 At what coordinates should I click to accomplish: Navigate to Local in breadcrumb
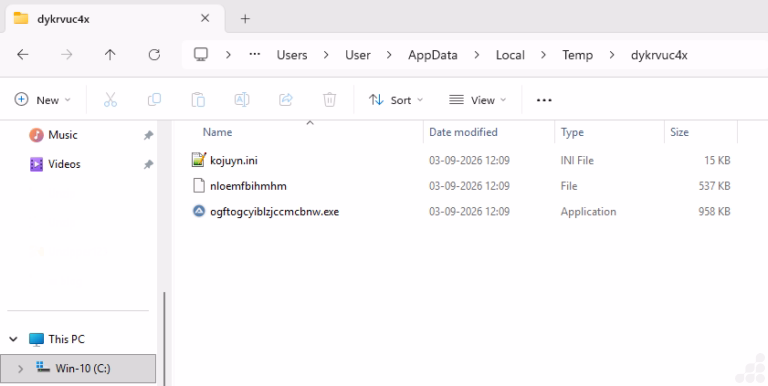pos(510,55)
